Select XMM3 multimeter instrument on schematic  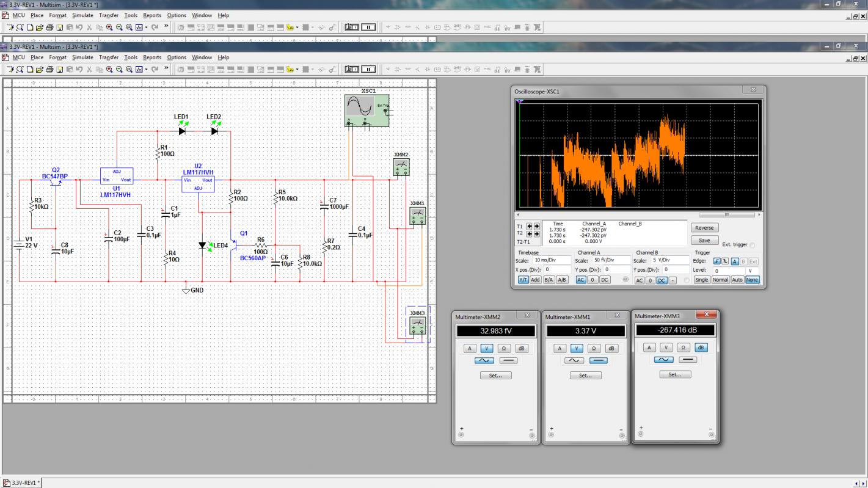tap(418, 325)
